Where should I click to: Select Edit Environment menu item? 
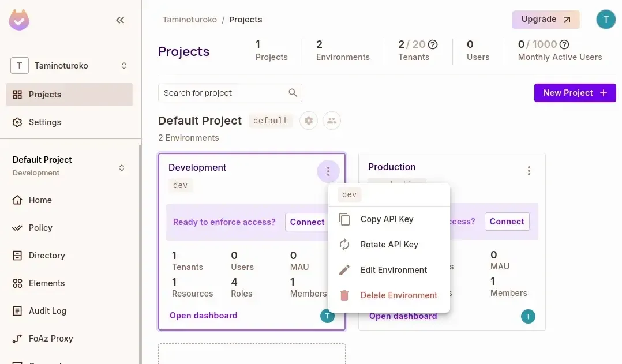[x=394, y=270]
